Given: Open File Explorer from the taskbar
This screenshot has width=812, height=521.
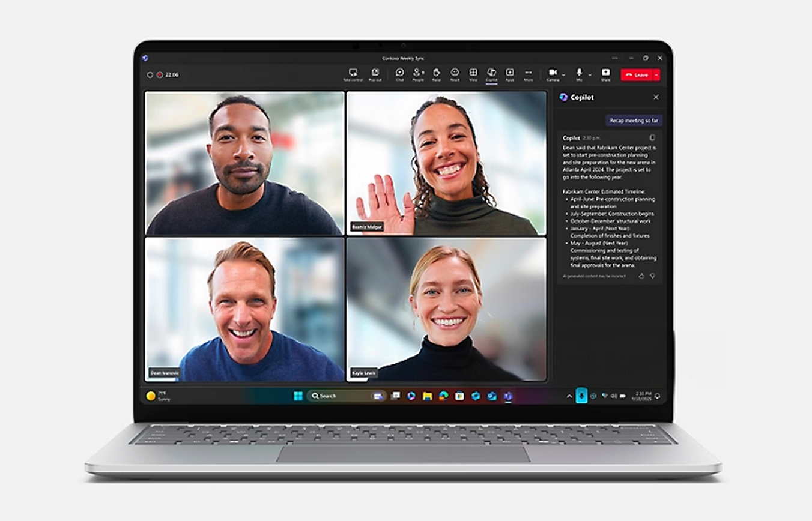Looking at the screenshot, I should [428, 396].
